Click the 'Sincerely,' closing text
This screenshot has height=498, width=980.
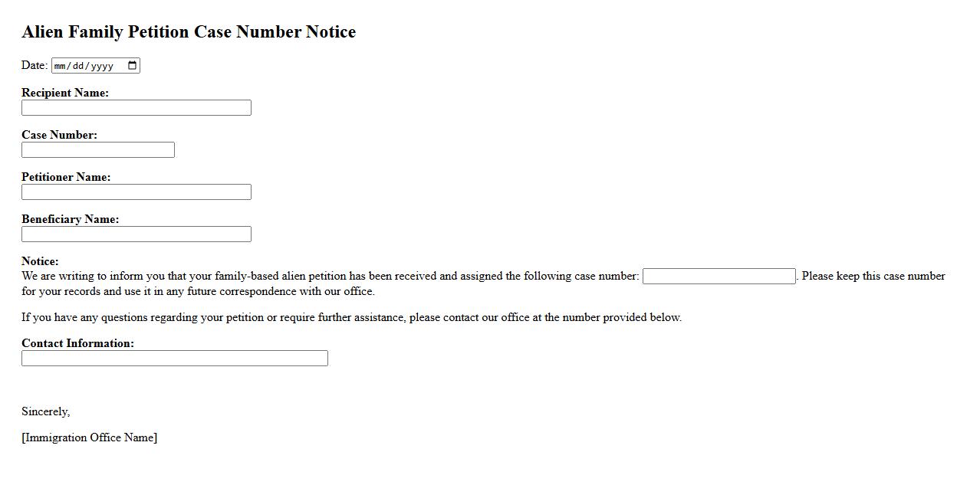46,411
